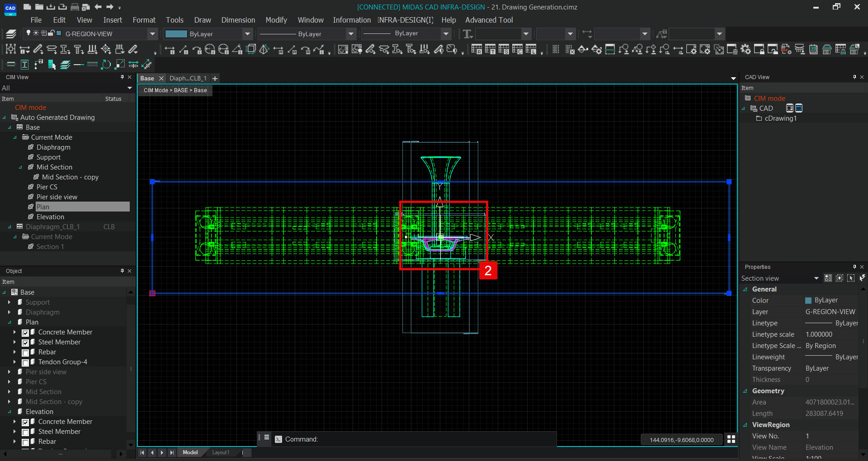Select the Layers tool in the second toolbar row
This screenshot has width=868, height=461.
click(x=66, y=64)
